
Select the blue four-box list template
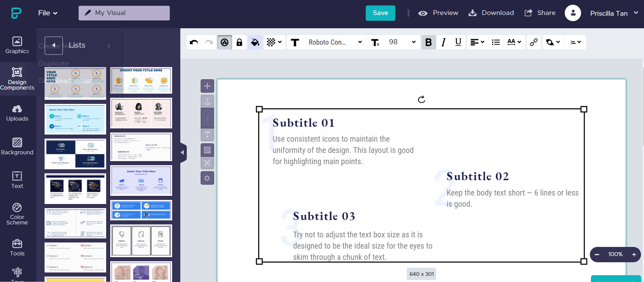[x=141, y=210]
